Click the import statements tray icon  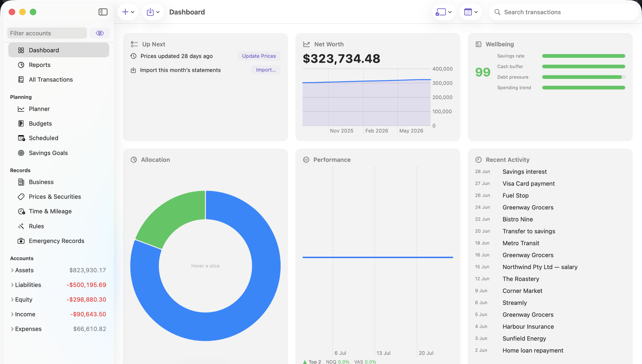coord(133,70)
